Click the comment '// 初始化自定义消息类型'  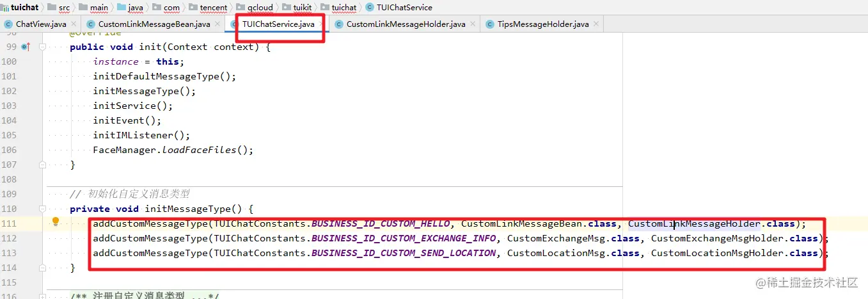point(130,194)
